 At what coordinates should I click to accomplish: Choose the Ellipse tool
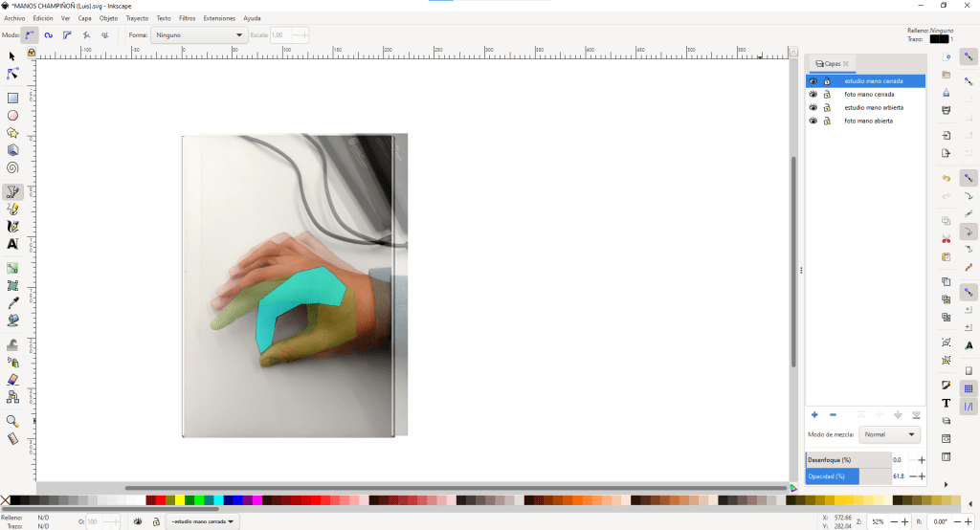13,115
